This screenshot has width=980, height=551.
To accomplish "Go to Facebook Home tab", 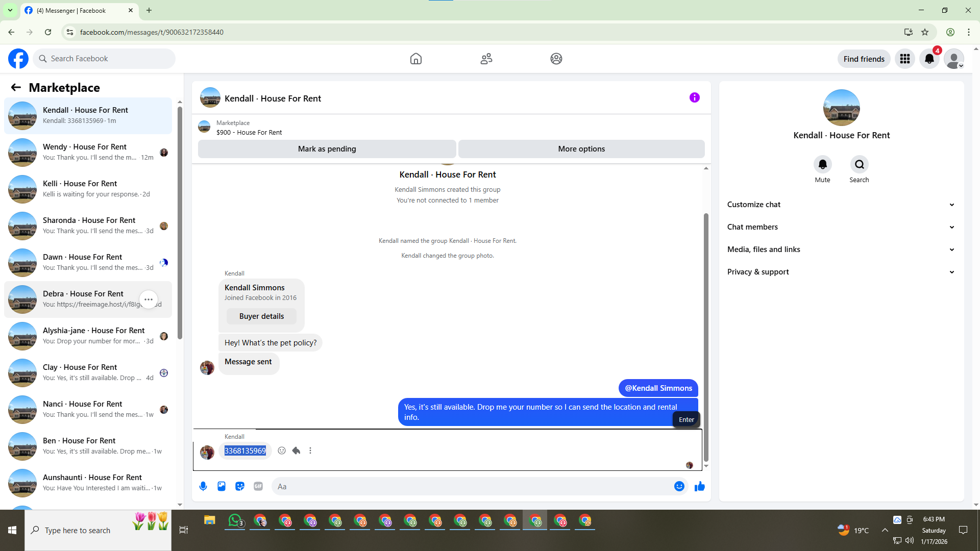I will pyautogui.click(x=415, y=59).
